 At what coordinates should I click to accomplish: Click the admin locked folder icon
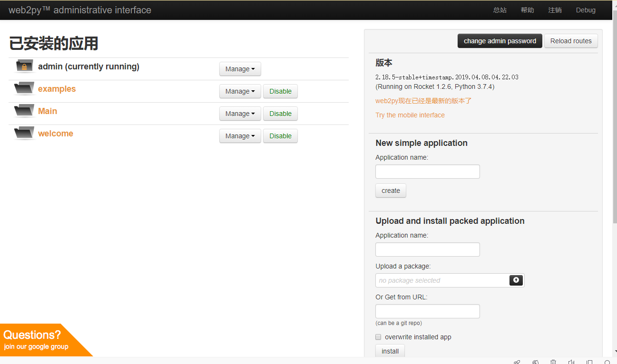tap(24, 67)
